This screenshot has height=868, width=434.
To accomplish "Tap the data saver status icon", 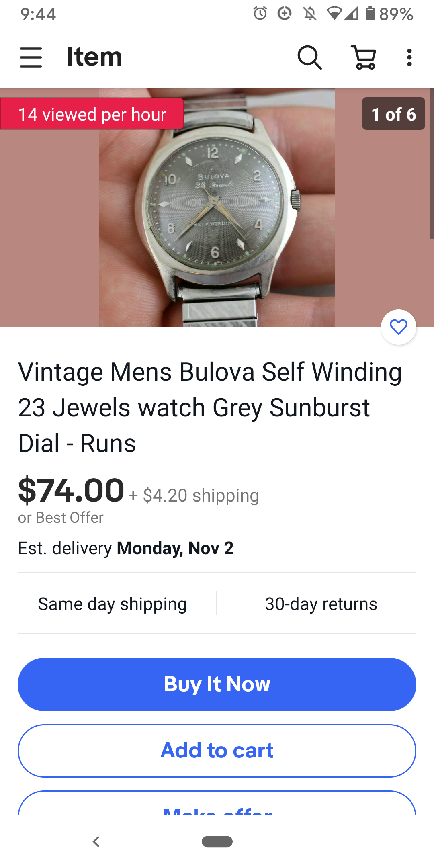I will click(x=285, y=14).
